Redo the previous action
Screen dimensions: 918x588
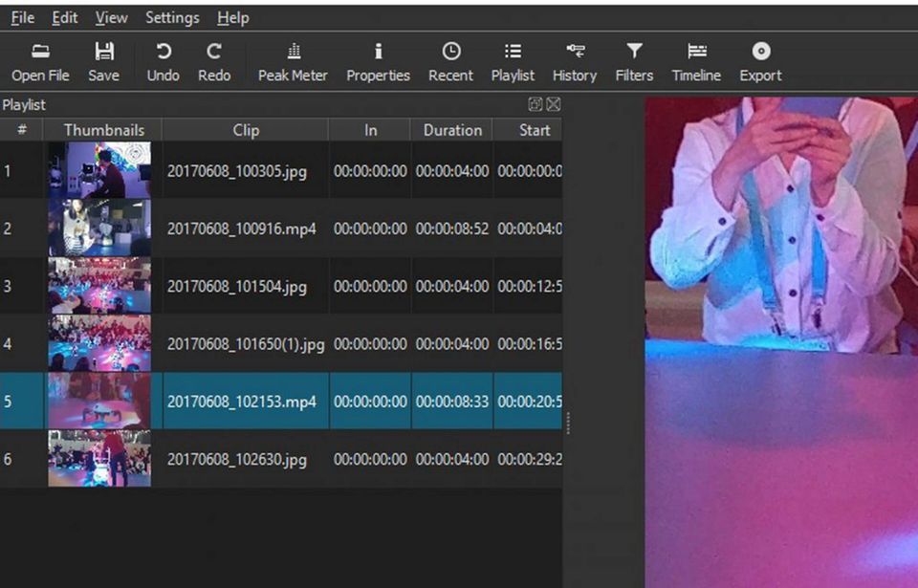pyautogui.click(x=214, y=61)
